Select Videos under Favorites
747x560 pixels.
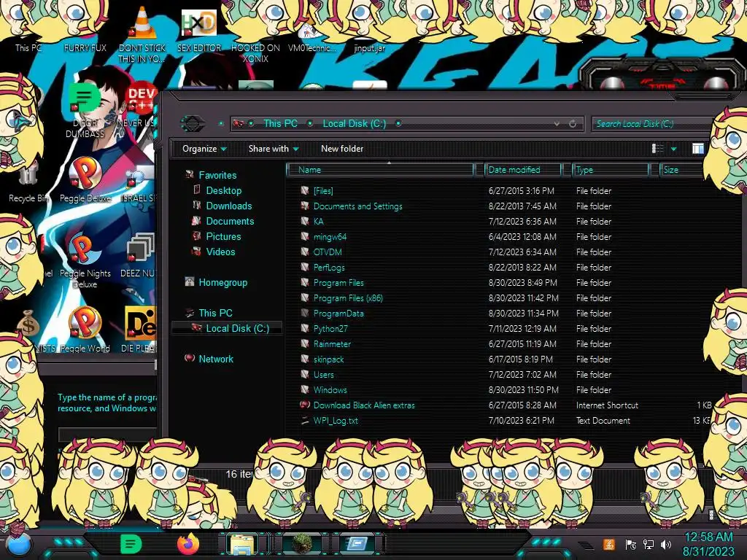[x=220, y=252]
